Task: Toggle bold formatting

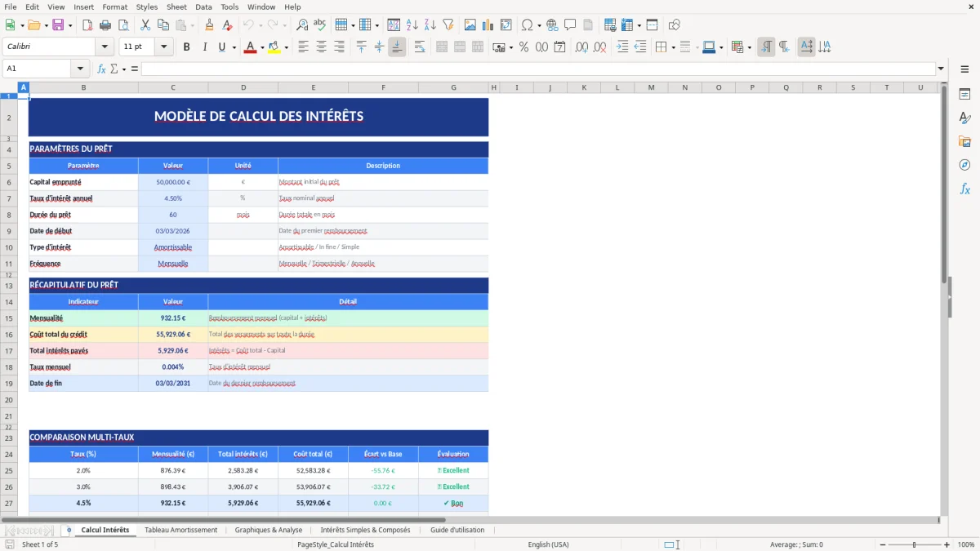Action: click(187, 47)
